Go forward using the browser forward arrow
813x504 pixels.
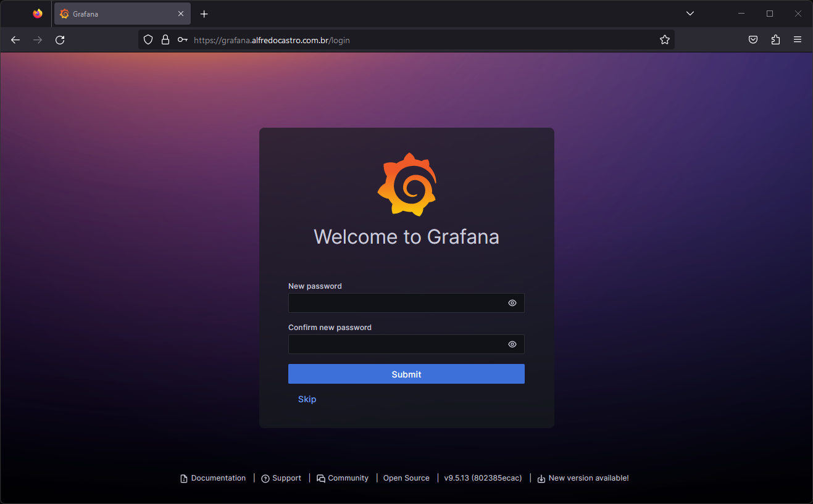[38, 39]
